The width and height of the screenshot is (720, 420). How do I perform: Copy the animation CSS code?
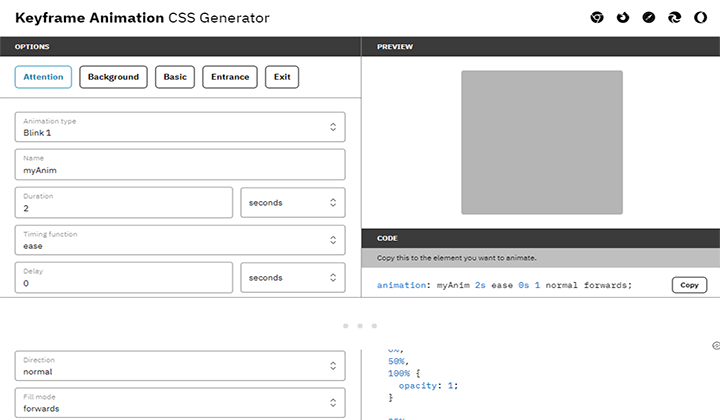click(x=689, y=285)
